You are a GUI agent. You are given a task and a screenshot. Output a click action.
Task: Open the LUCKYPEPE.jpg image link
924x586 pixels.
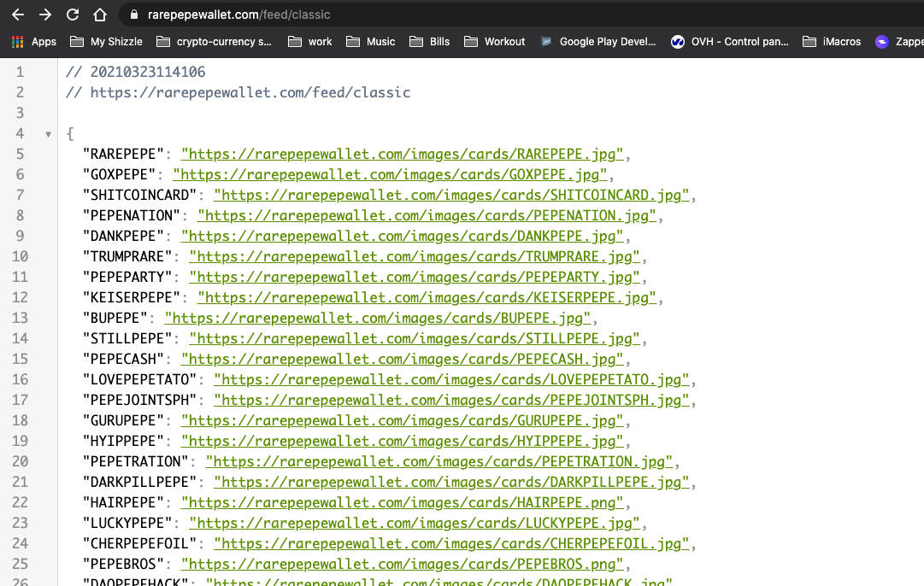[415, 524]
